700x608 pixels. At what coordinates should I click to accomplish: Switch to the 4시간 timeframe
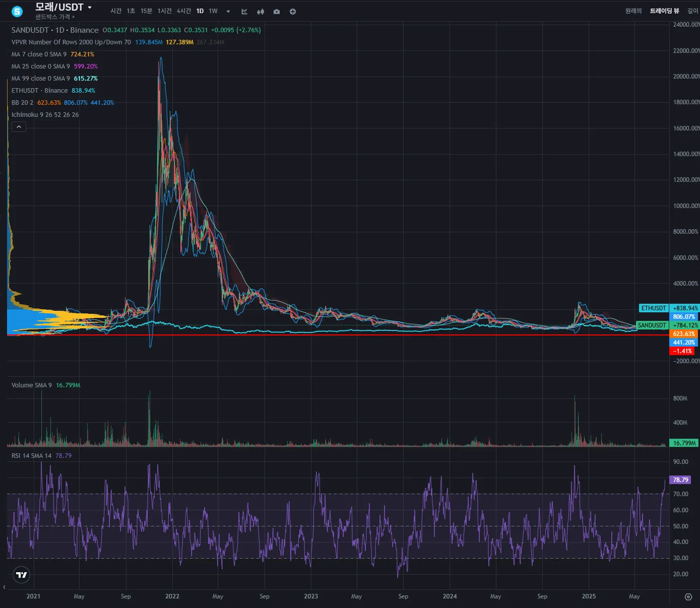tap(184, 11)
